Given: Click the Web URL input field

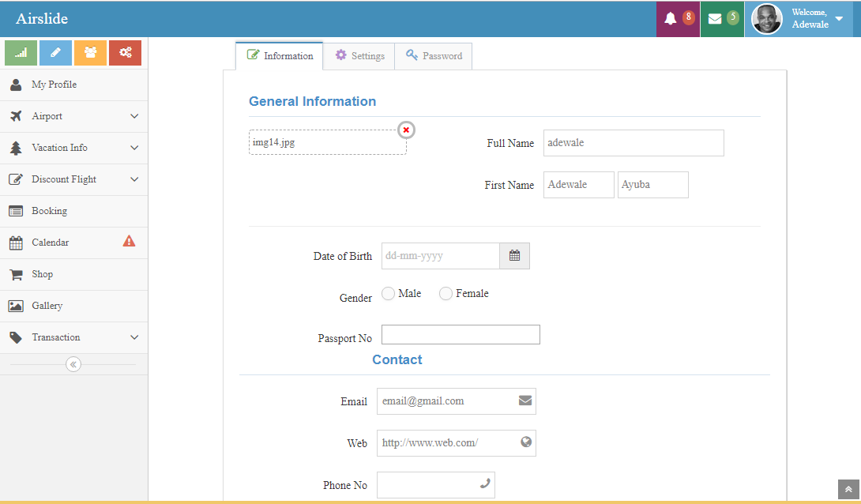Looking at the screenshot, I should point(457,443).
